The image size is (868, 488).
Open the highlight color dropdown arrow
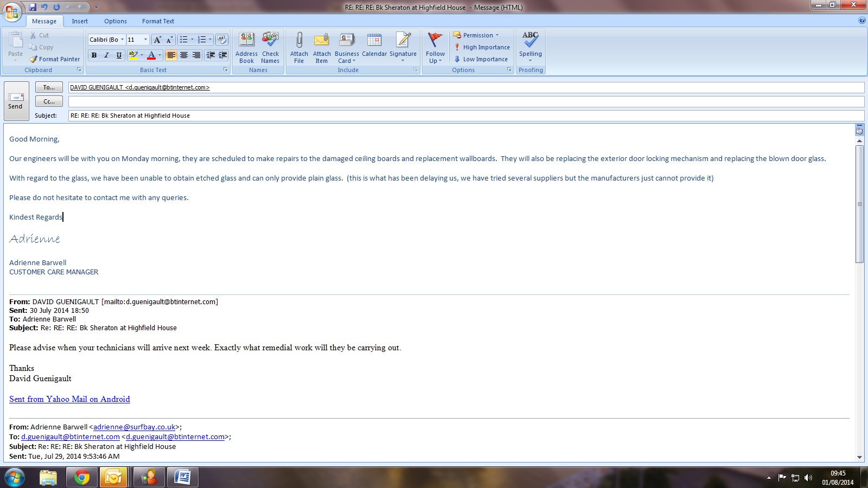click(142, 55)
